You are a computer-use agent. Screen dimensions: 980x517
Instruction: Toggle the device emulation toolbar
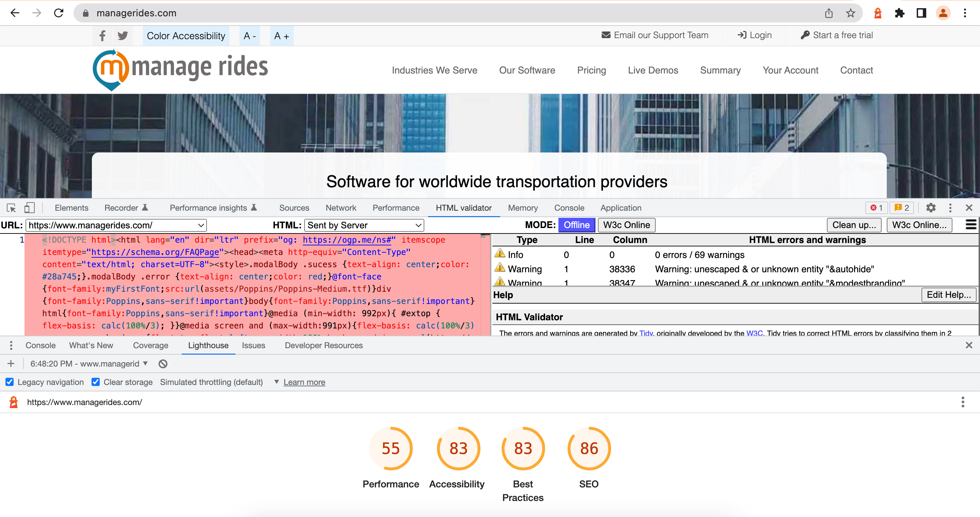point(30,208)
